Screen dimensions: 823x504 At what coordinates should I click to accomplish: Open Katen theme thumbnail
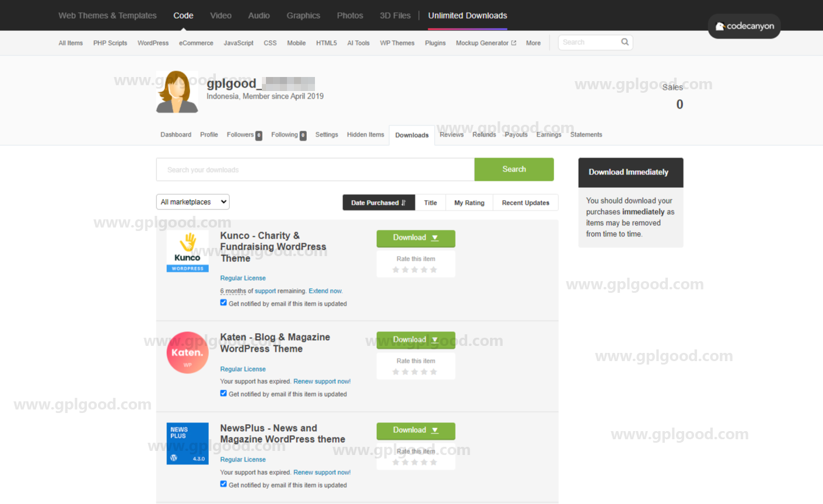coord(187,352)
